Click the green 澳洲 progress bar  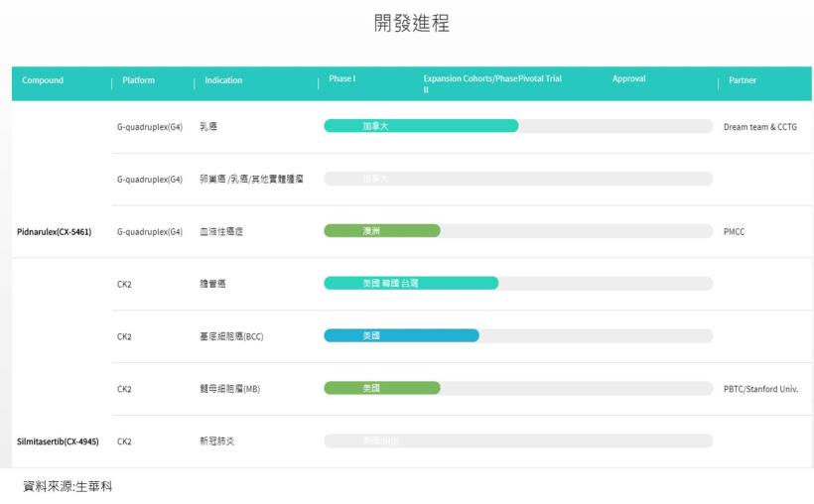382,230
